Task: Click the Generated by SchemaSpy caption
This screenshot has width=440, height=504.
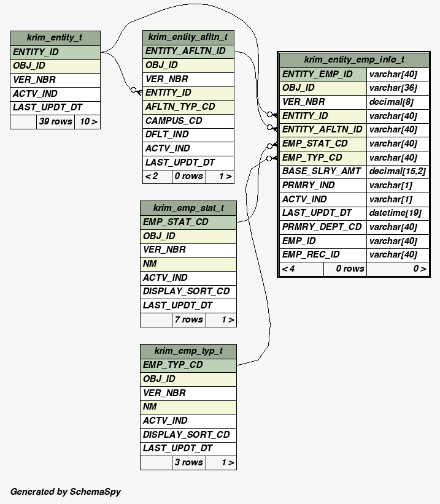Action: point(66,492)
